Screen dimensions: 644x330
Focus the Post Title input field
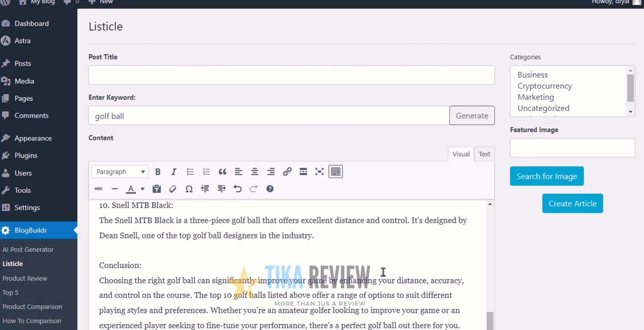pos(291,75)
